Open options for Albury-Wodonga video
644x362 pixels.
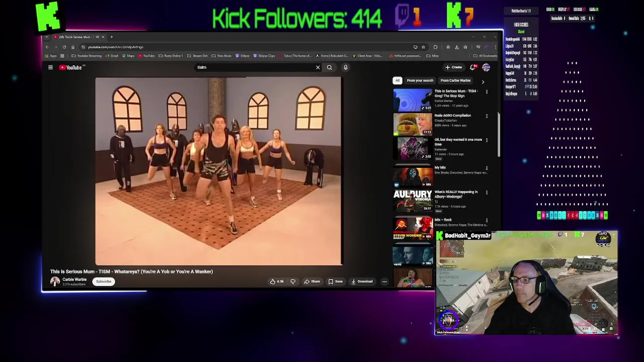click(487, 193)
